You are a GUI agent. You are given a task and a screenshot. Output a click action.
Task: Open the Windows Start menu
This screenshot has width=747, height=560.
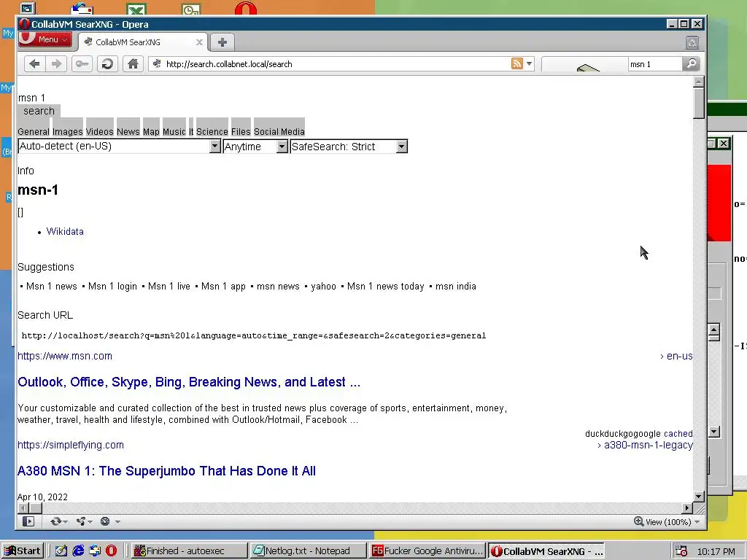23,551
